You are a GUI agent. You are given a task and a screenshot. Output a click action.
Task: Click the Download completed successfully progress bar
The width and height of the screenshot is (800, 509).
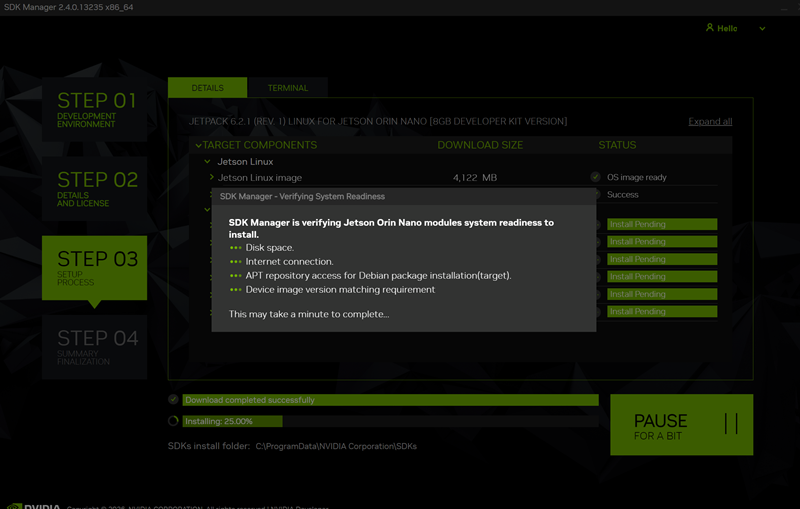pyautogui.click(x=390, y=400)
